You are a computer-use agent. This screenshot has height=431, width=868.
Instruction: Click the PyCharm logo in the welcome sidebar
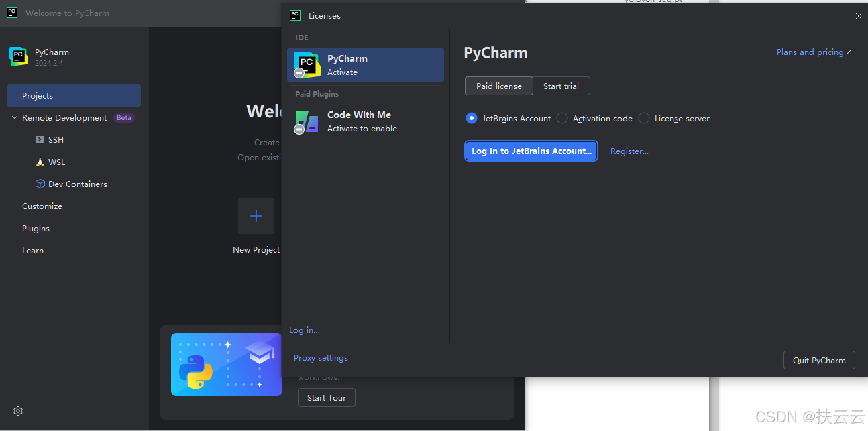(x=19, y=56)
